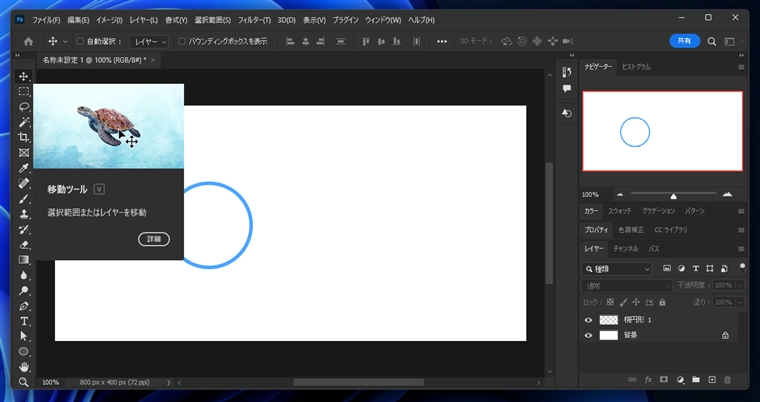The width and height of the screenshot is (760, 402).
Task: Enable the 自動選択 checkbox
Action: [80, 42]
